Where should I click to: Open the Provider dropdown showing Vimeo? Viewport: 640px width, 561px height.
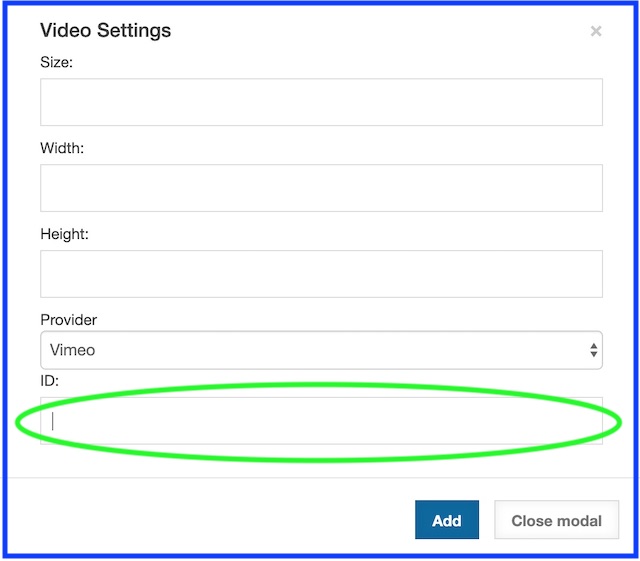321,351
